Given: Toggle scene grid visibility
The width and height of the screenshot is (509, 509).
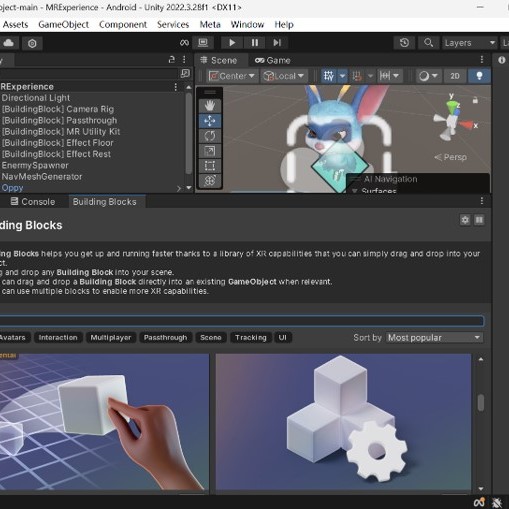Looking at the screenshot, I should click(x=329, y=76).
